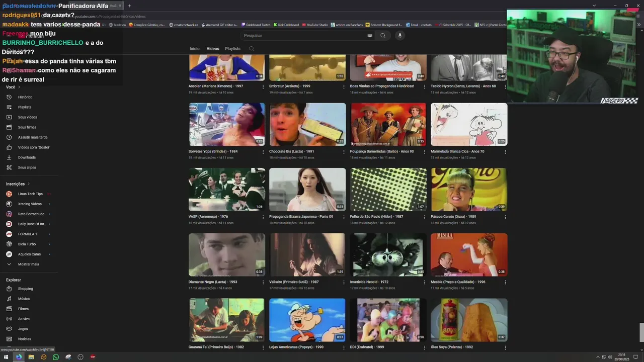This screenshot has height=362, width=644.
Task: Open Ao vivo under Explorar
Action: 24,319
